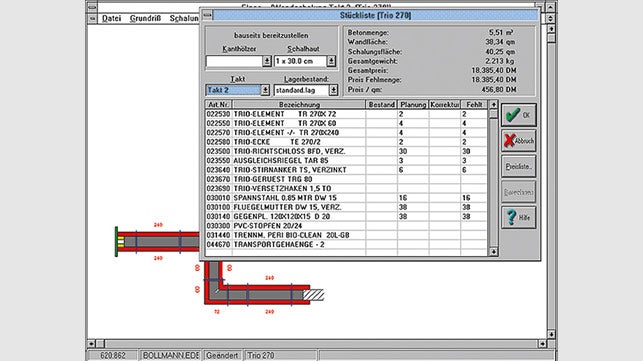Click the green stop-end at the wall's left
This screenshot has width=643, height=361.
click(116, 242)
